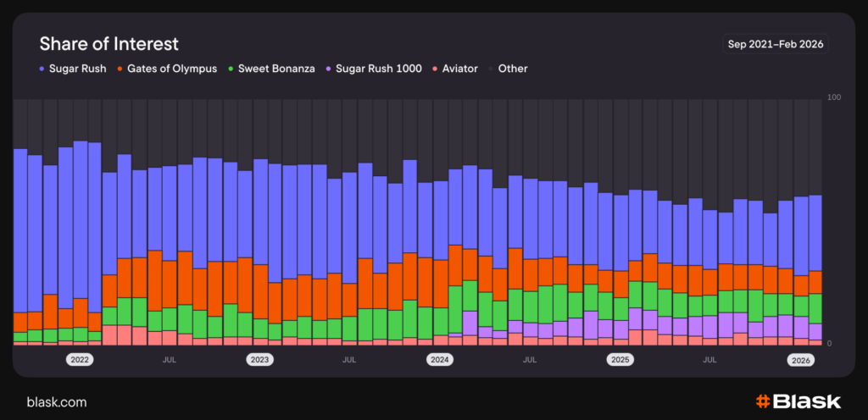Select the 2023 timeline marker

(x=259, y=360)
